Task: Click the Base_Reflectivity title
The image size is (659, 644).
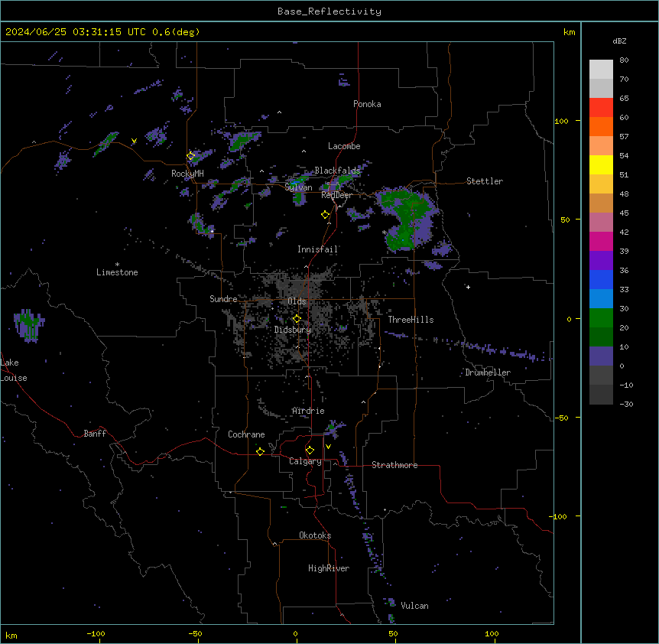Action: pos(329,11)
